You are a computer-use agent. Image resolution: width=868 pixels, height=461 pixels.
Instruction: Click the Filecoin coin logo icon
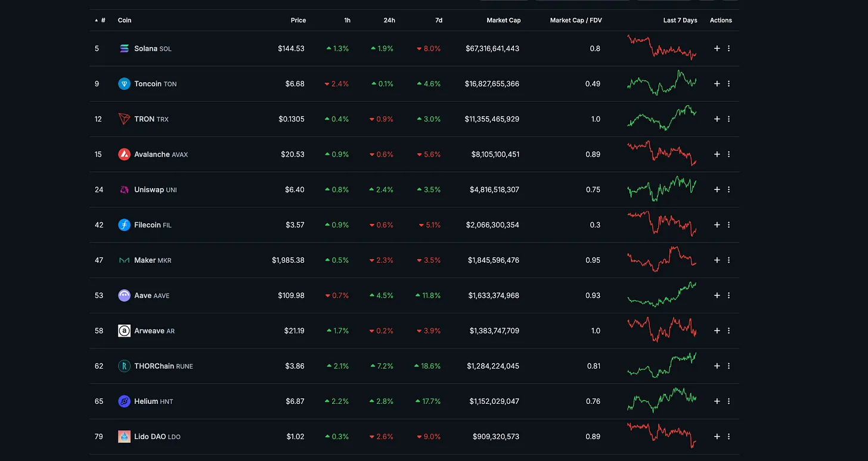124,225
